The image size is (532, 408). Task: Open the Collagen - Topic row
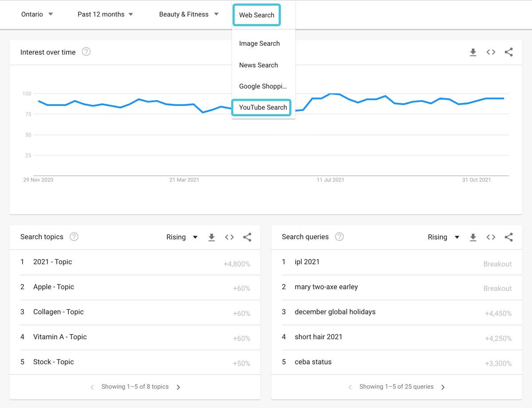tap(59, 312)
